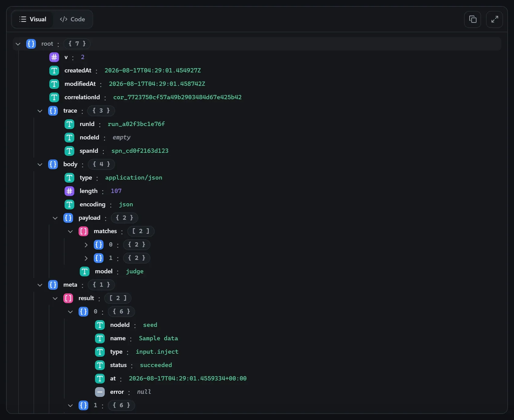This screenshot has width=514, height=420.
Task: Click the text icon beside createdAt
Action: pos(54,71)
